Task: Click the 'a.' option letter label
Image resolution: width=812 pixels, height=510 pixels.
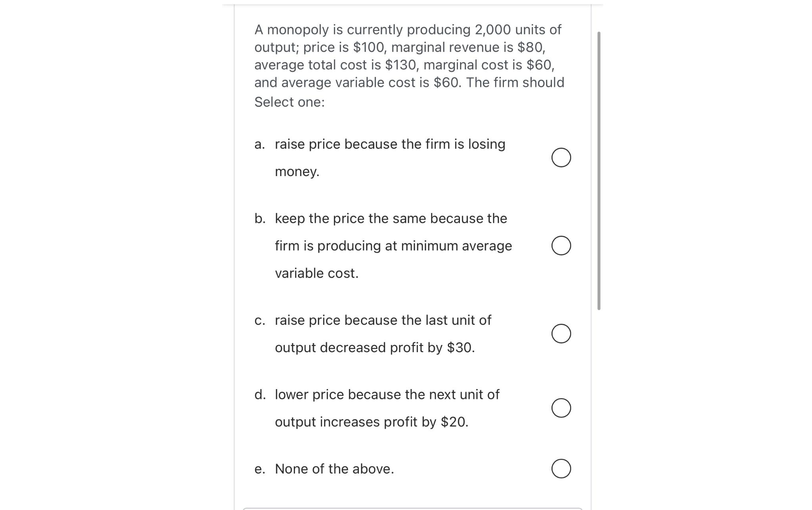Action: click(260, 144)
